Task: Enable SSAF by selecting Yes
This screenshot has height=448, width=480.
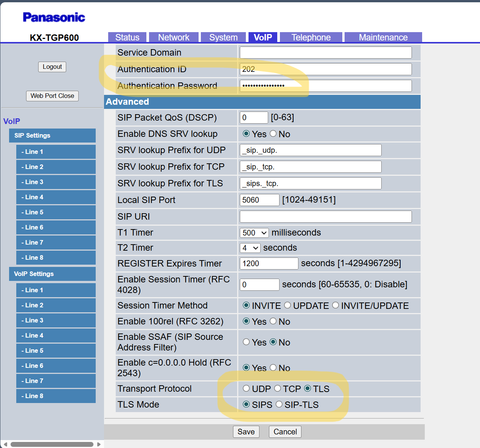Action: pyautogui.click(x=246, y=342)
